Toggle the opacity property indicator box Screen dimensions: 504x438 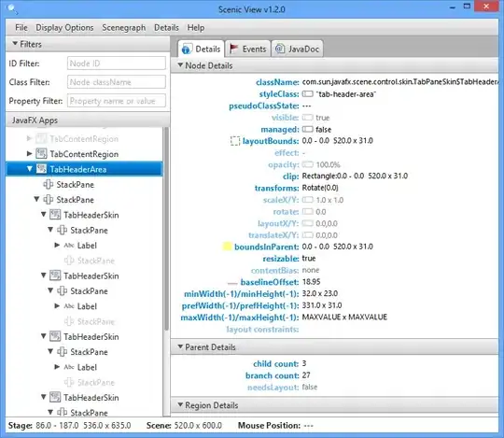(308, 164)
